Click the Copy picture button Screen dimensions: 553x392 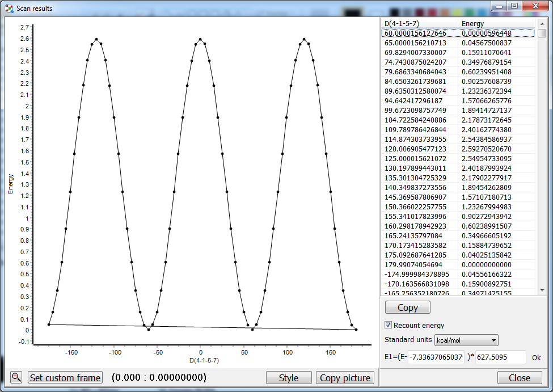345,378
